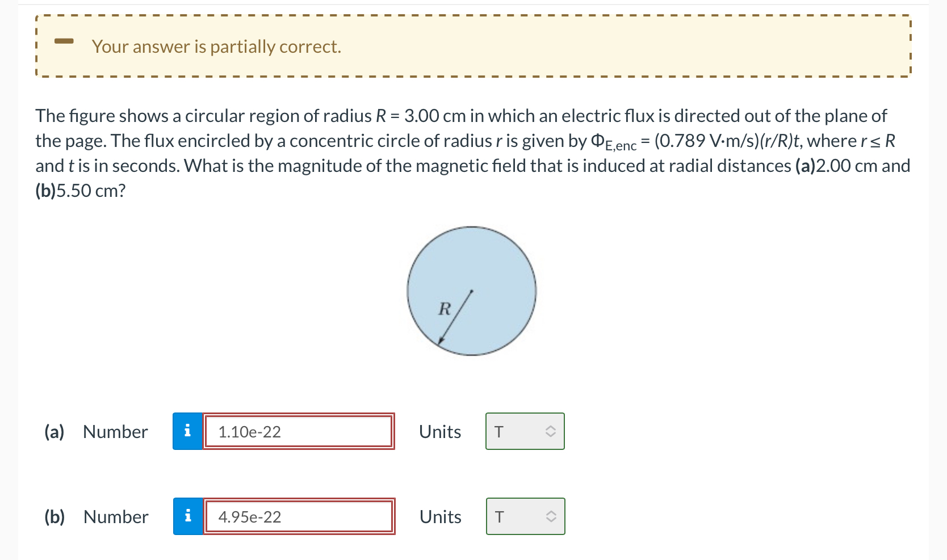Select the blue i badge beside 1.10e-22
Viewport: 947px width, 560px height.
[187, 431]
